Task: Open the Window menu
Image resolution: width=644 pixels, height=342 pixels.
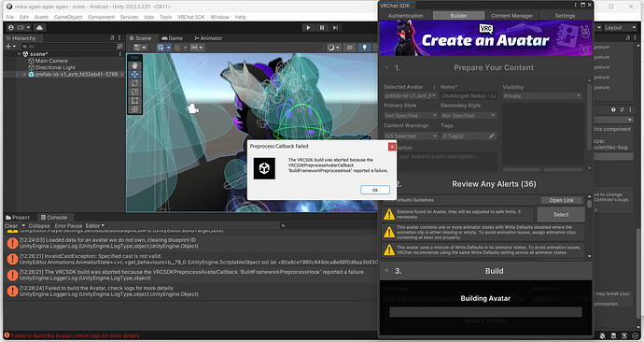Action: 219,17
